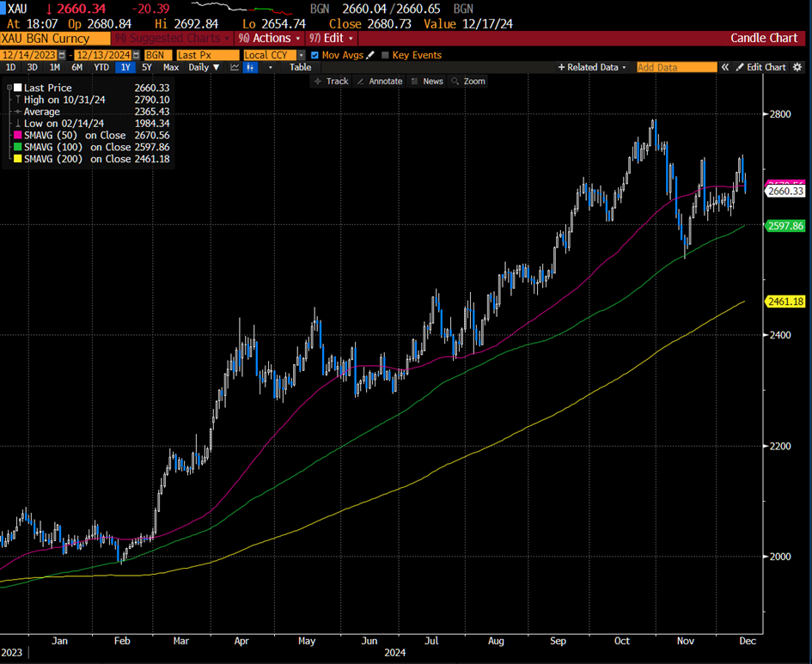Click the BGN pricing source field
This screenshot has width=812, height=664.
point(158,55)
